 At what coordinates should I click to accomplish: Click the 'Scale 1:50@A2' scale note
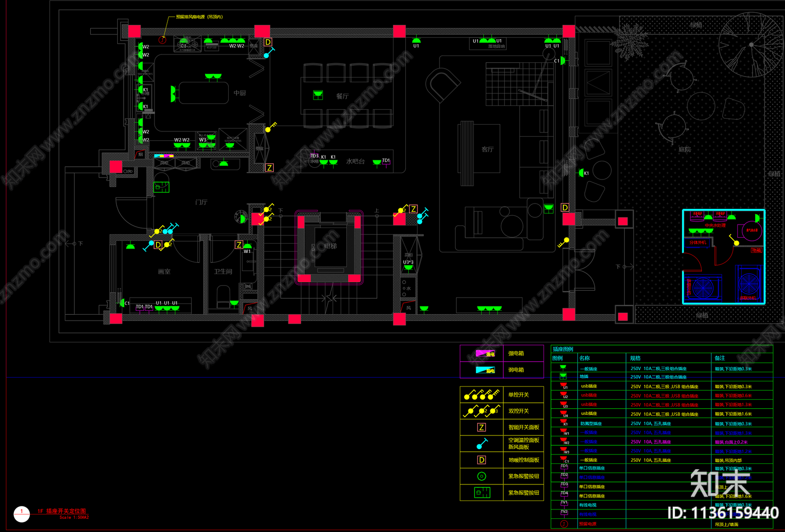[x=74, y=517]
